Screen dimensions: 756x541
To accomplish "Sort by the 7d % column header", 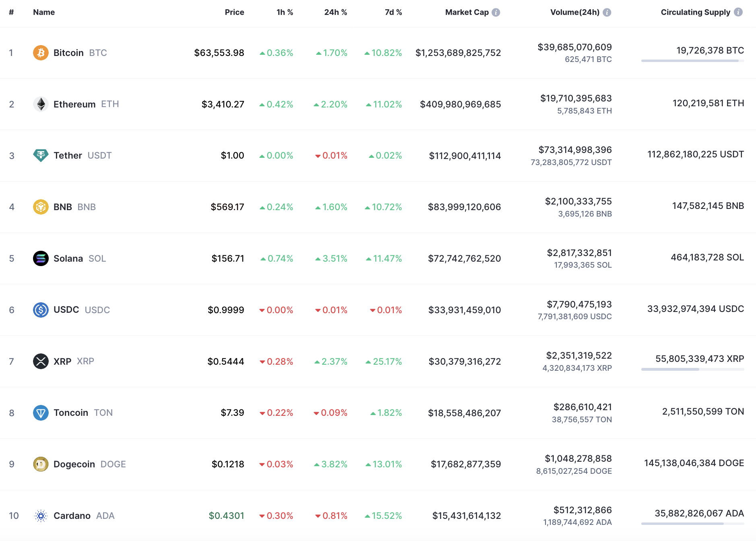I will pos(393,12).
